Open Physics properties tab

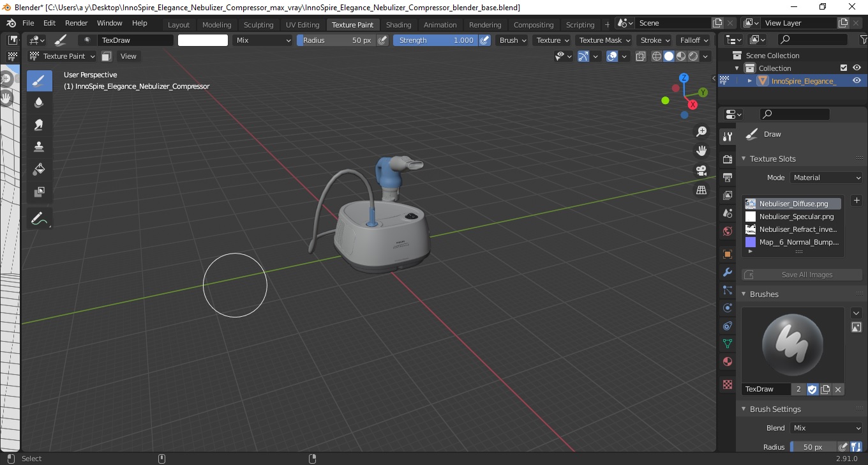point(727,308)
